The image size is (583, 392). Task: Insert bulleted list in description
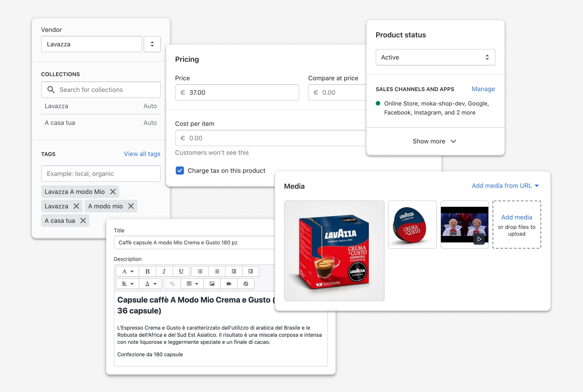pyautogui.click(x=200, y=271)
